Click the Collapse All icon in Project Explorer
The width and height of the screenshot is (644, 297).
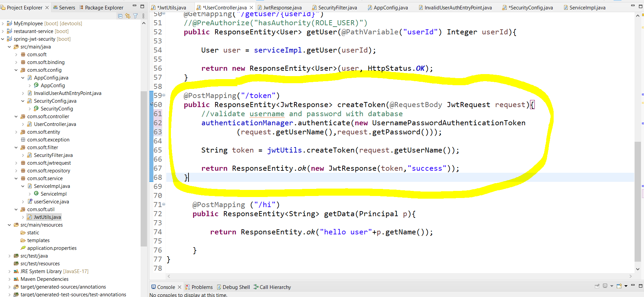120,16
